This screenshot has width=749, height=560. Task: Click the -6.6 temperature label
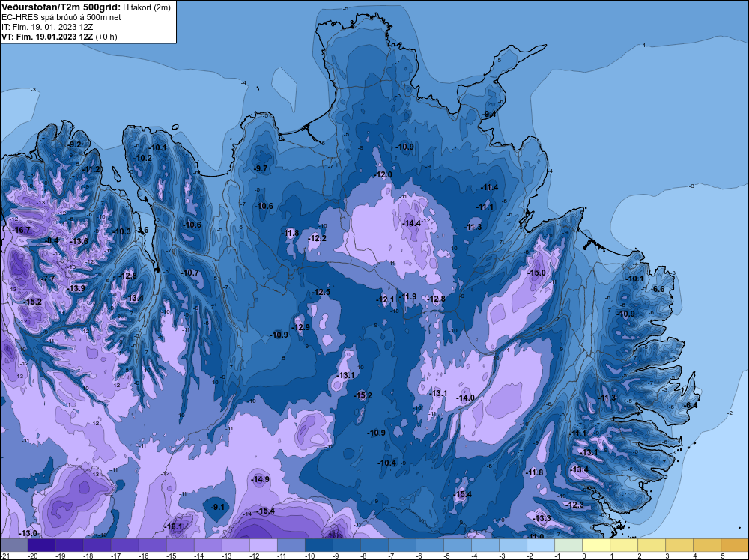(658, 289)
